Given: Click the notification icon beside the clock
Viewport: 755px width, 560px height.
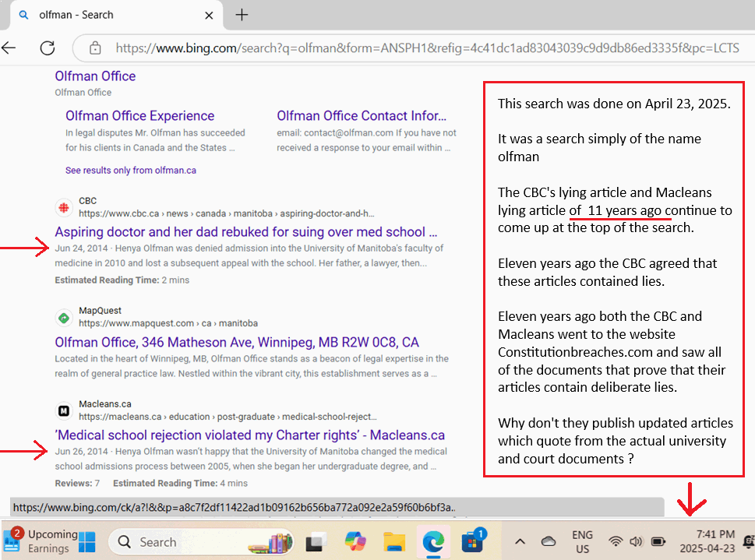Looking at the screenshot, I should (748, 542).
